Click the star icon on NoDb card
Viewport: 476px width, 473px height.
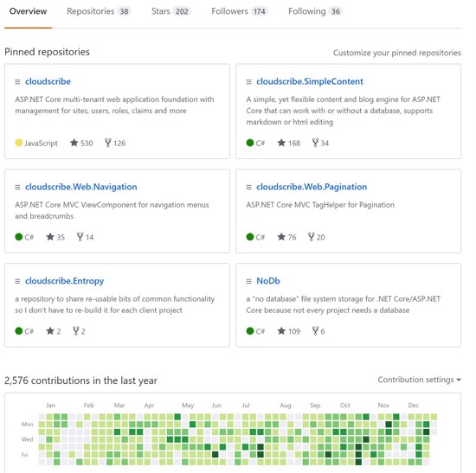(281, 330)
